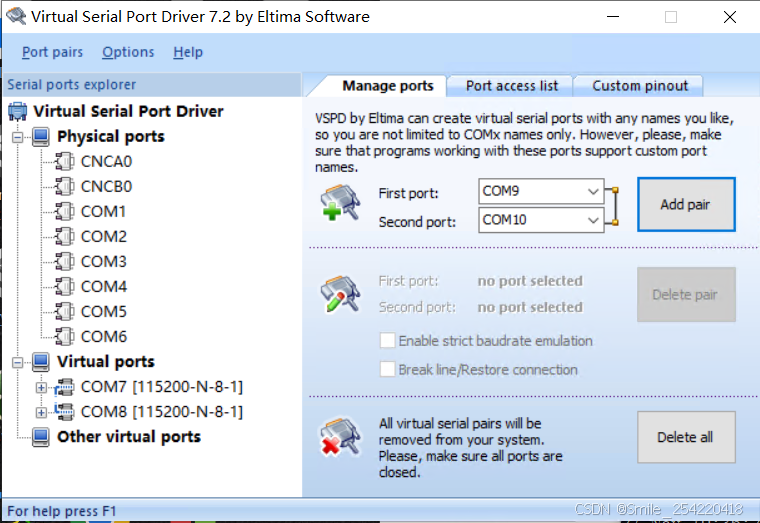The height and width of the screenshot is (523, 760).
Task: Collapse the Physical ports tree node
Action: point(17,137)
